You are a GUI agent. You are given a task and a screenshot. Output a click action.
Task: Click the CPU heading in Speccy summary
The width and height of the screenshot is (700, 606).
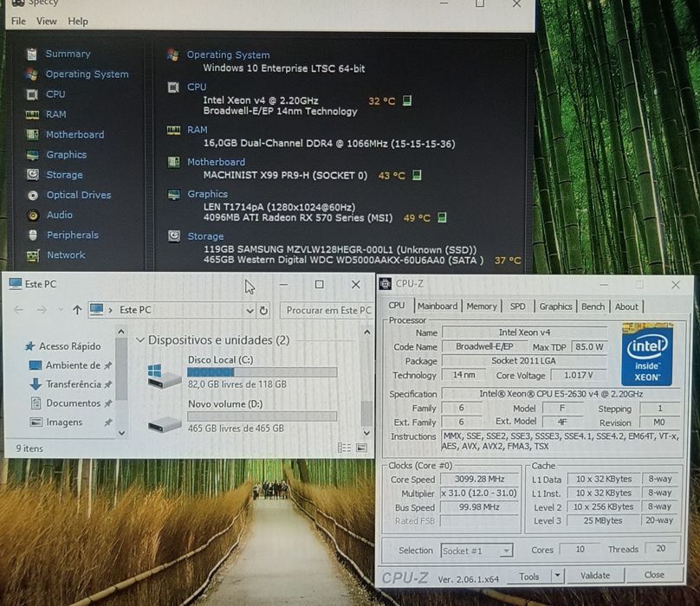pyautogui.click(x=197, y=87)
